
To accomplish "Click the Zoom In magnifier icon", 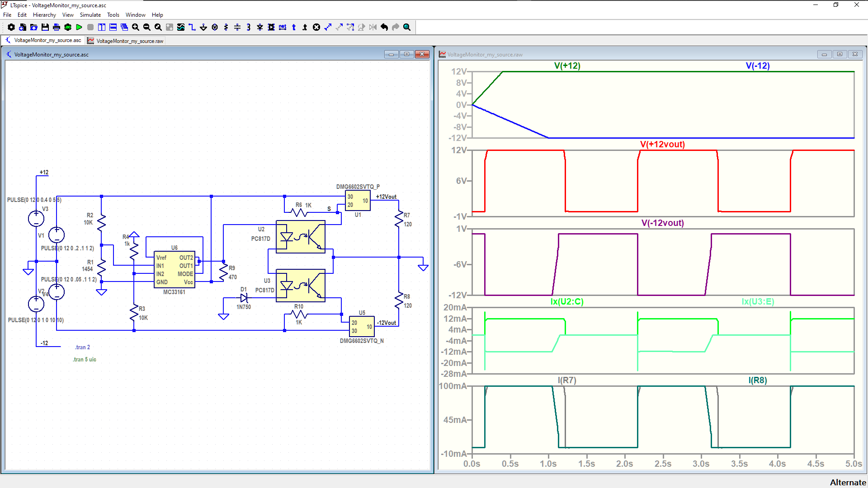I will point(136,27).
